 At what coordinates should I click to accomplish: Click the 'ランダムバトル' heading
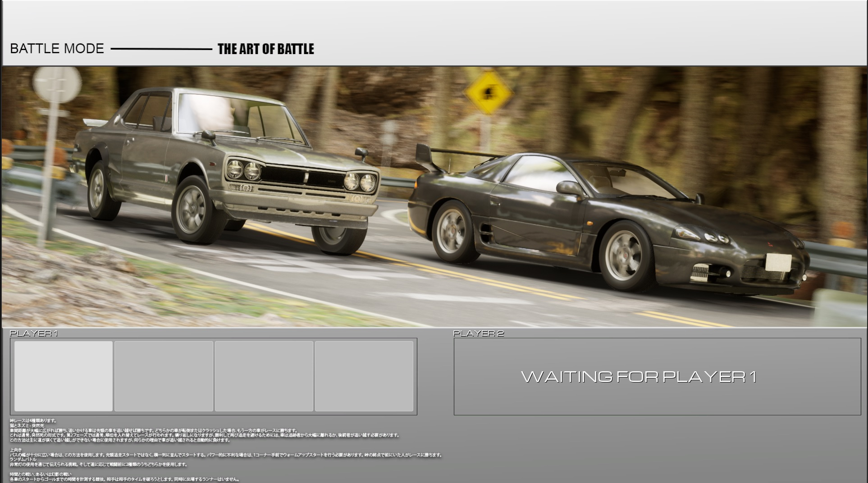coord(23,460)
